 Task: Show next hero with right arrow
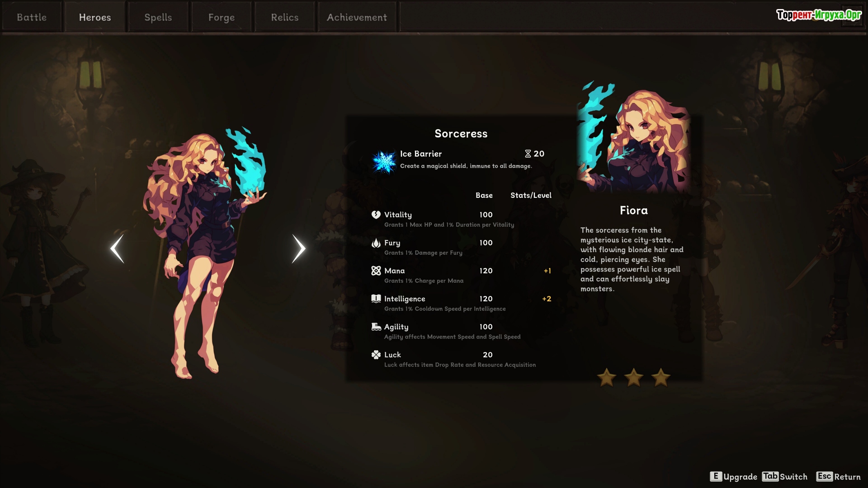pyautogui.click(x=298, y=249)
